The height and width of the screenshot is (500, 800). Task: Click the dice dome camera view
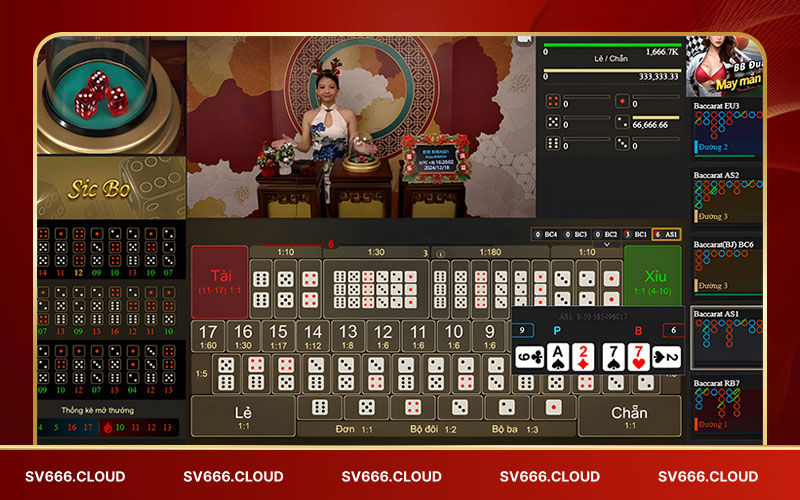[112, 95]
